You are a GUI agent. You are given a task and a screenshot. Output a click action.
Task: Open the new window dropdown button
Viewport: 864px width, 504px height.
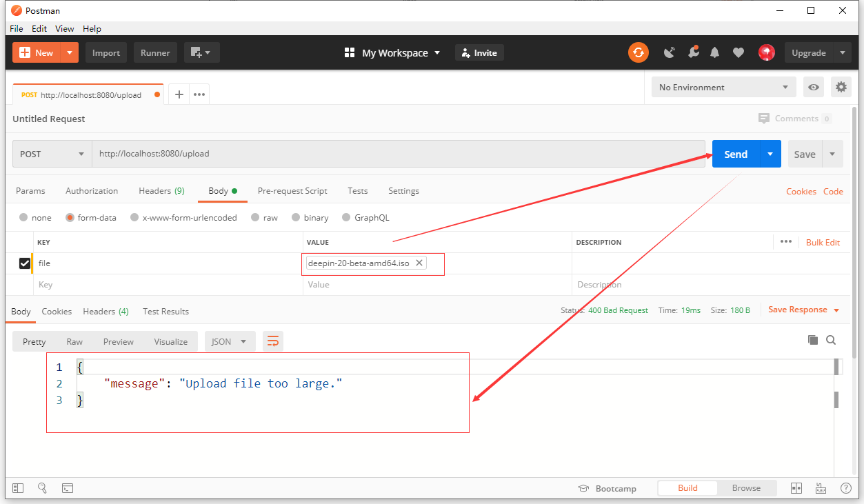point(201,52)
